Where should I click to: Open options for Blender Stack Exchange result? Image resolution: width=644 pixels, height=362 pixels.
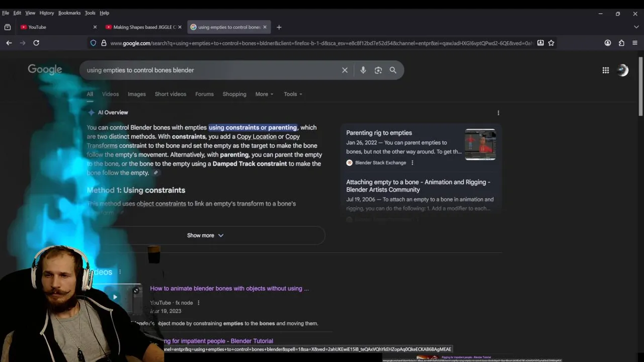tap(412, 163)
